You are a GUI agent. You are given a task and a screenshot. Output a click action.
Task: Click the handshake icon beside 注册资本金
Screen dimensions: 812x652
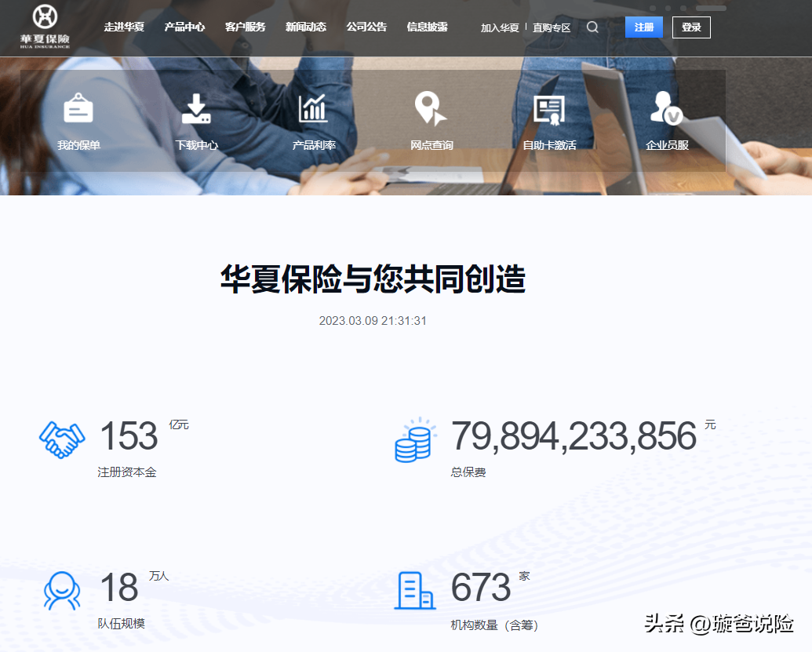[62, 439]
